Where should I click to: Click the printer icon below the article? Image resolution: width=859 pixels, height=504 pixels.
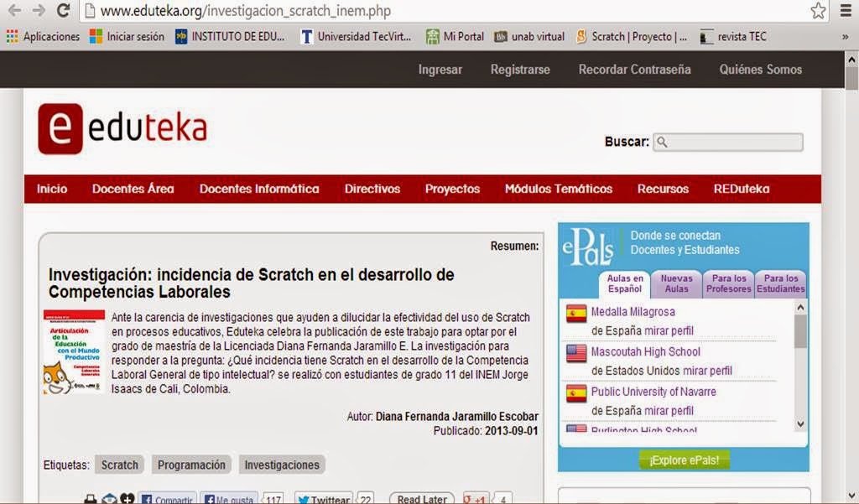[91, 499]
